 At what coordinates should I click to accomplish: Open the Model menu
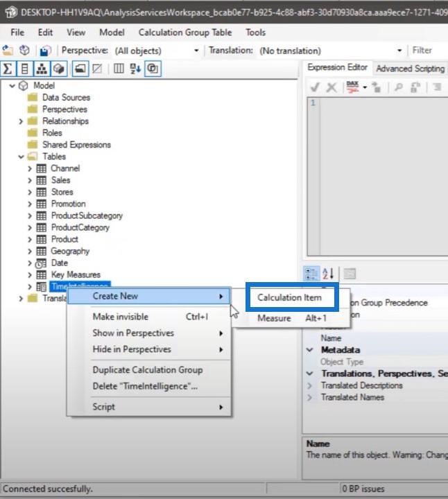(x=112, y=33)
